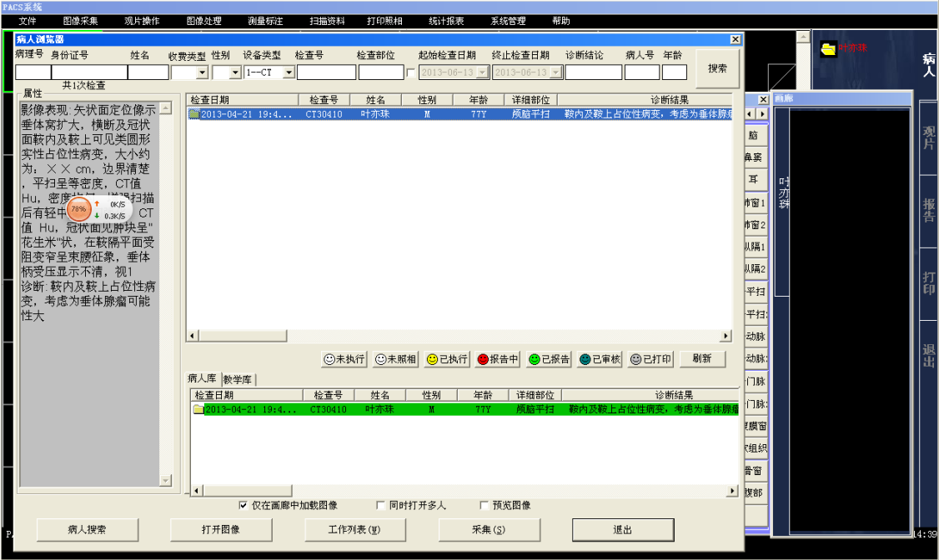
Task: Click the 诊断结论 input field
Action: pos(594,72)
